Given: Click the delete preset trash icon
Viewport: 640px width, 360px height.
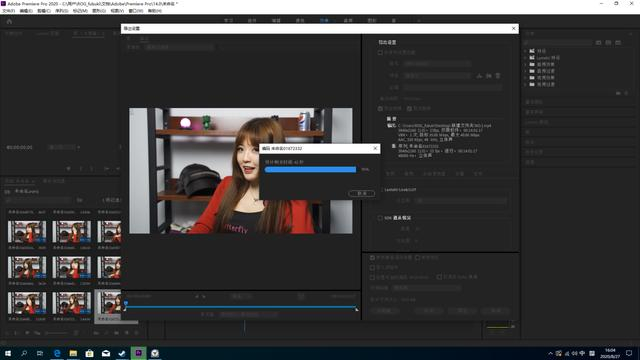Looking at the screenshot, I should click(x=498, y=76).
